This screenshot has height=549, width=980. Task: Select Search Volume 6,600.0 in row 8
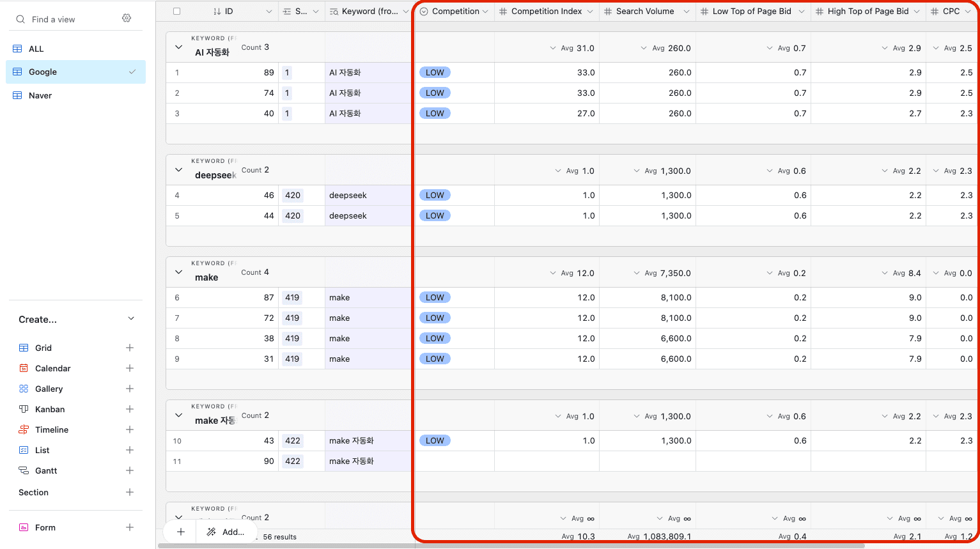point(648,338)
